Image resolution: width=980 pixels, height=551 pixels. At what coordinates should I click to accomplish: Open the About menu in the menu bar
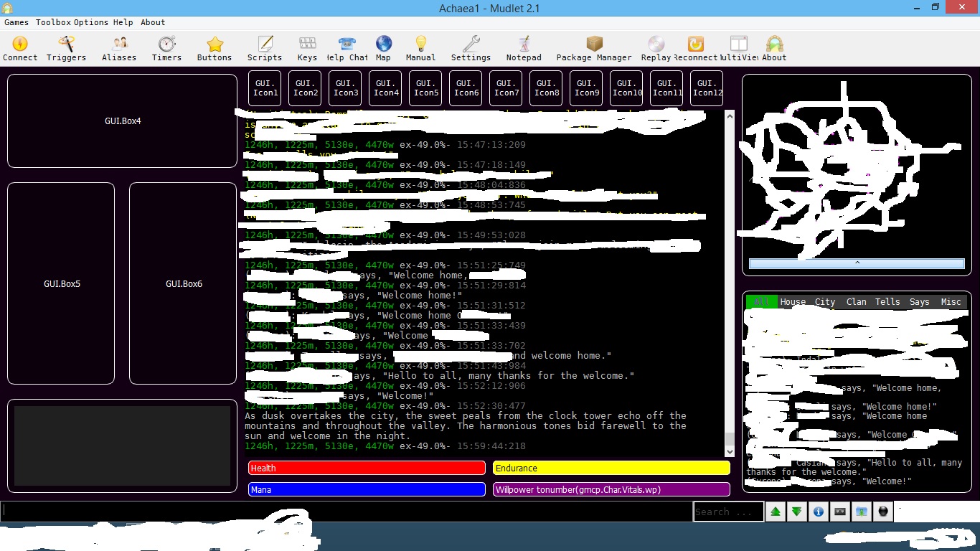click(153, 22)
